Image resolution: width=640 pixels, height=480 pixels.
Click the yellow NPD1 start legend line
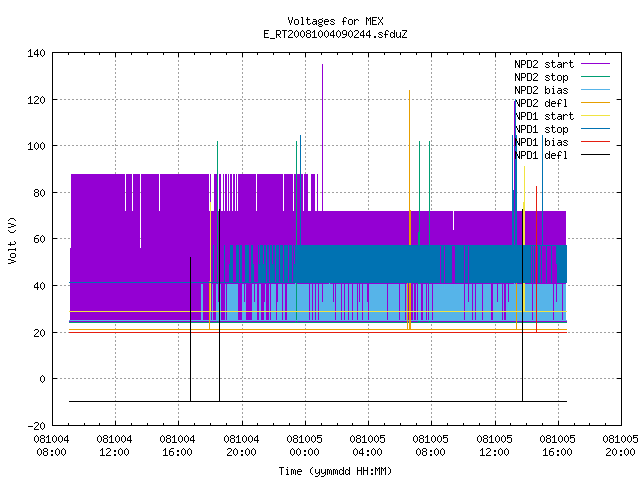[x=595, y=116]
